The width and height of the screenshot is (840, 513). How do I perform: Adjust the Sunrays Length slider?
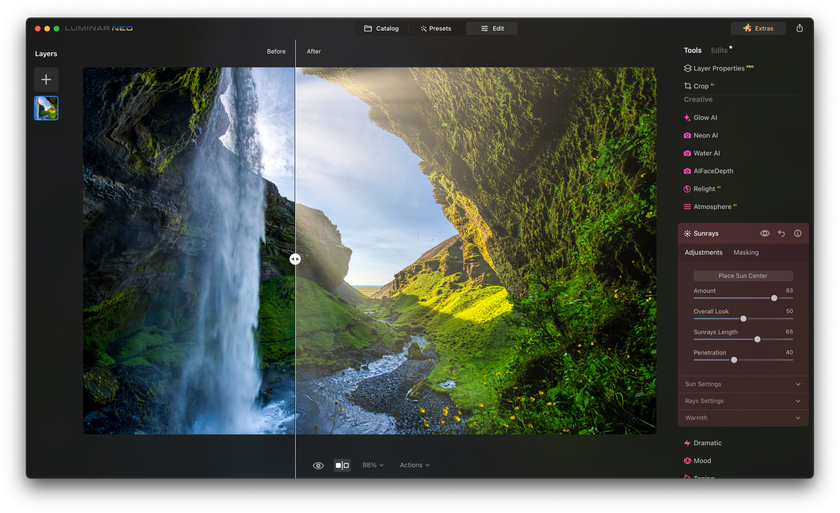[758, 340]
